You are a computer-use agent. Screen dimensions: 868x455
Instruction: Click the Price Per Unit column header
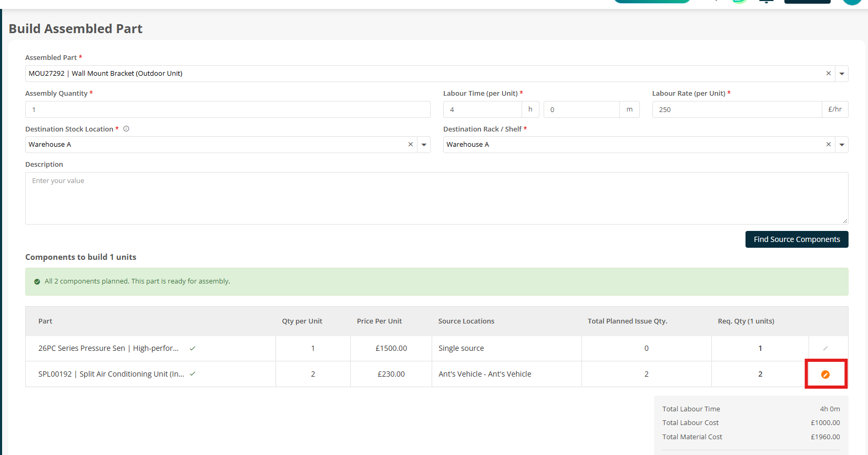[379, 321]
